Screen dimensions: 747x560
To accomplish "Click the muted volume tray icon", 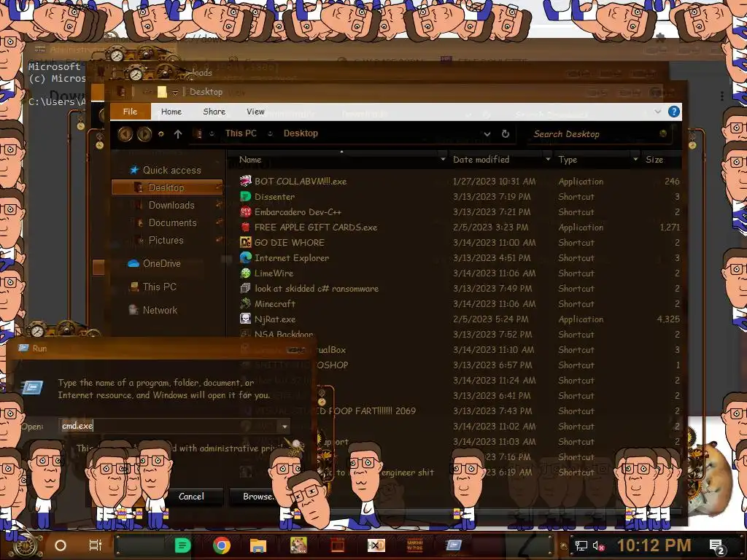I will pos(598,545).
